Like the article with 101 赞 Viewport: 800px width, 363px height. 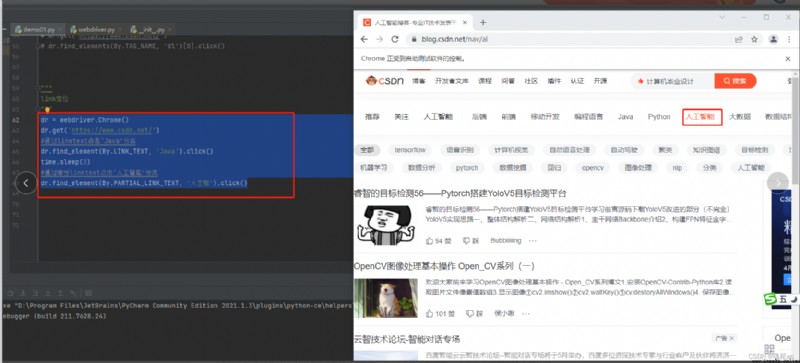click(440, 313)
